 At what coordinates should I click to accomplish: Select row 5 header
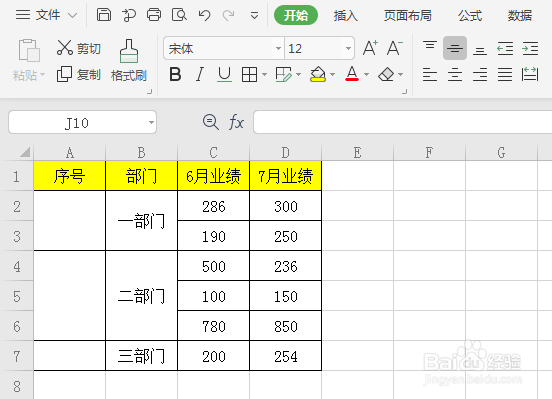[17, 296]
